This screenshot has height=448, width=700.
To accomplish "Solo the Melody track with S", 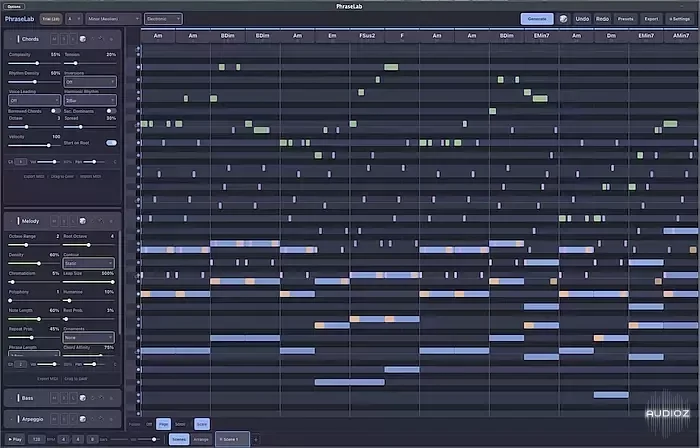I will [64, 221].
